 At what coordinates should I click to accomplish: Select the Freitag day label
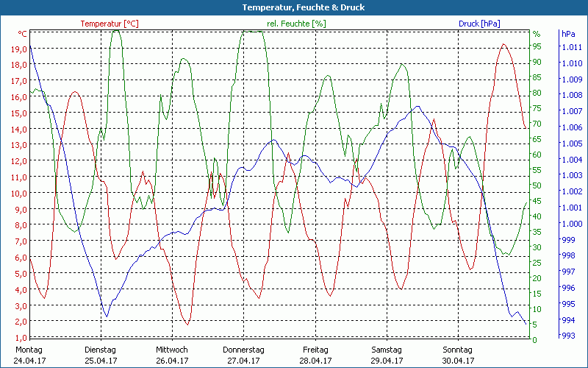(315, 350)
